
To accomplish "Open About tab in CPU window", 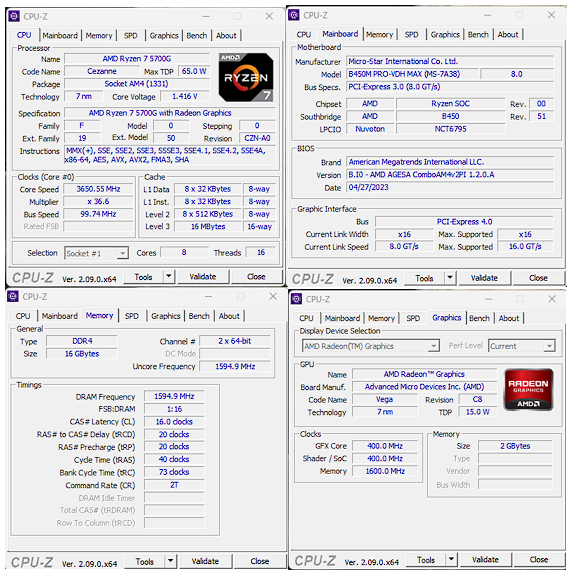I will (x=226, y=36).
